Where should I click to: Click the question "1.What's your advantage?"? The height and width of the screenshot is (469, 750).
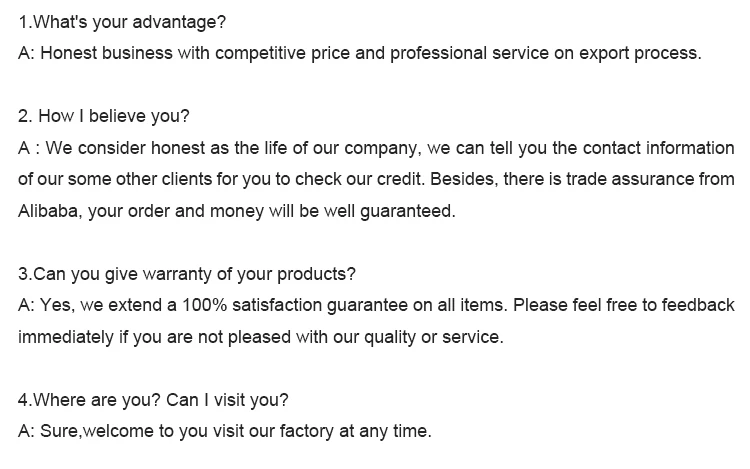point(121,22)
